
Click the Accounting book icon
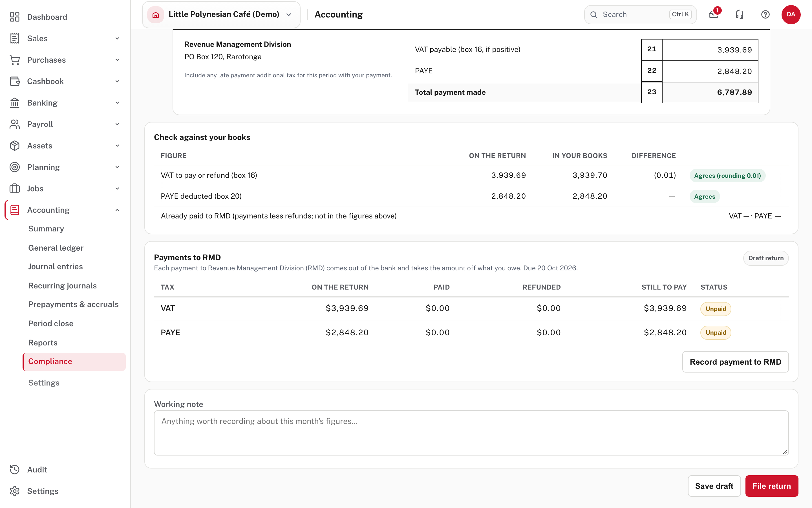pos(14,210)
